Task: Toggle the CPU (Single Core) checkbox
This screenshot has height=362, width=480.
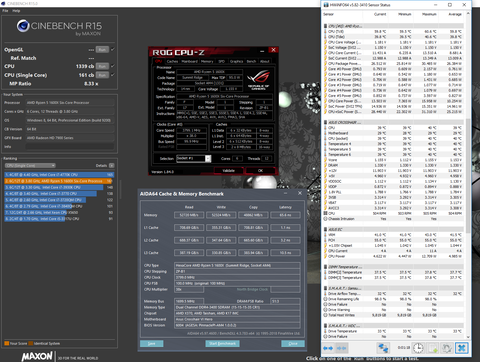Action: click(113, 75)
